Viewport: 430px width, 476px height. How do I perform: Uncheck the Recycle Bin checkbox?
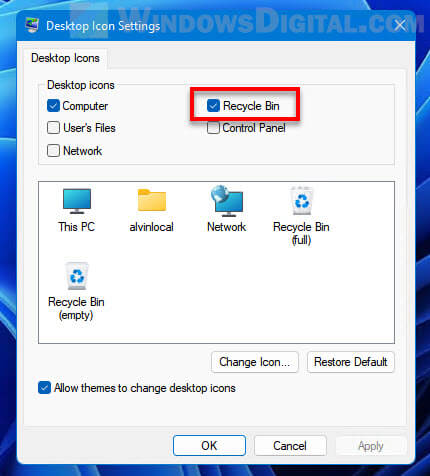[x=213, y=106]
